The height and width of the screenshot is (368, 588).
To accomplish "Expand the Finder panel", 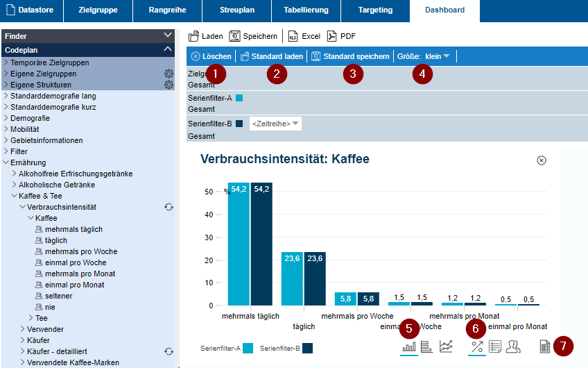I will (168, 35).
